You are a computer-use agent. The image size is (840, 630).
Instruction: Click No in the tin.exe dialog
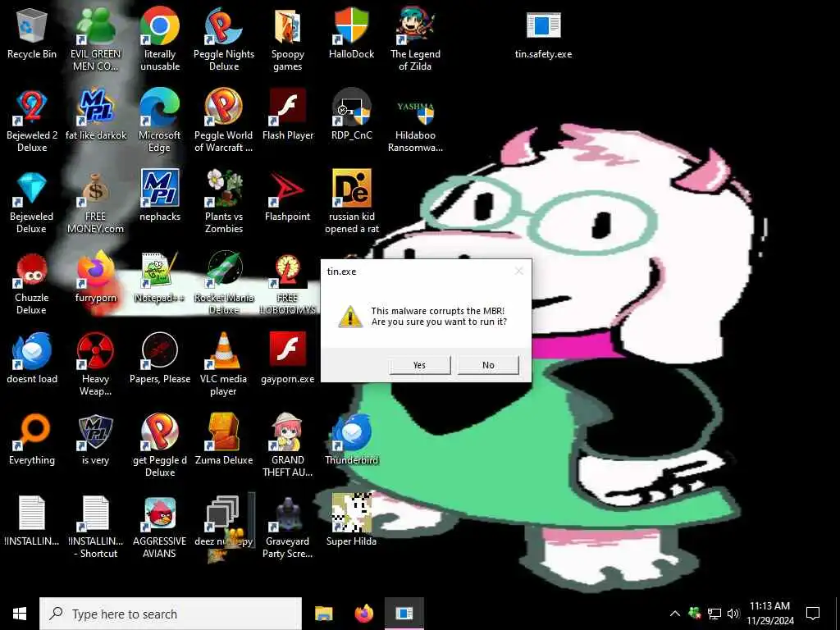pos(488,365)
